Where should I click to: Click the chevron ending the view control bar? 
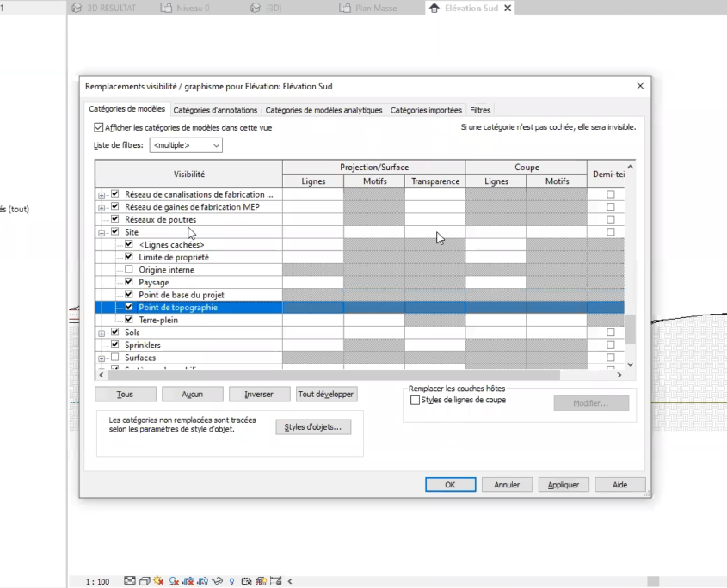[290, 581]
